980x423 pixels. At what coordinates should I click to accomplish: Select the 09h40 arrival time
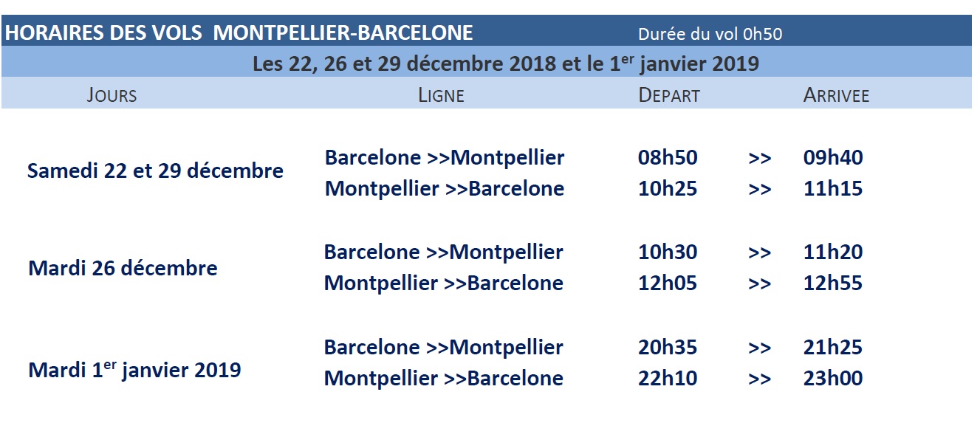833,158
